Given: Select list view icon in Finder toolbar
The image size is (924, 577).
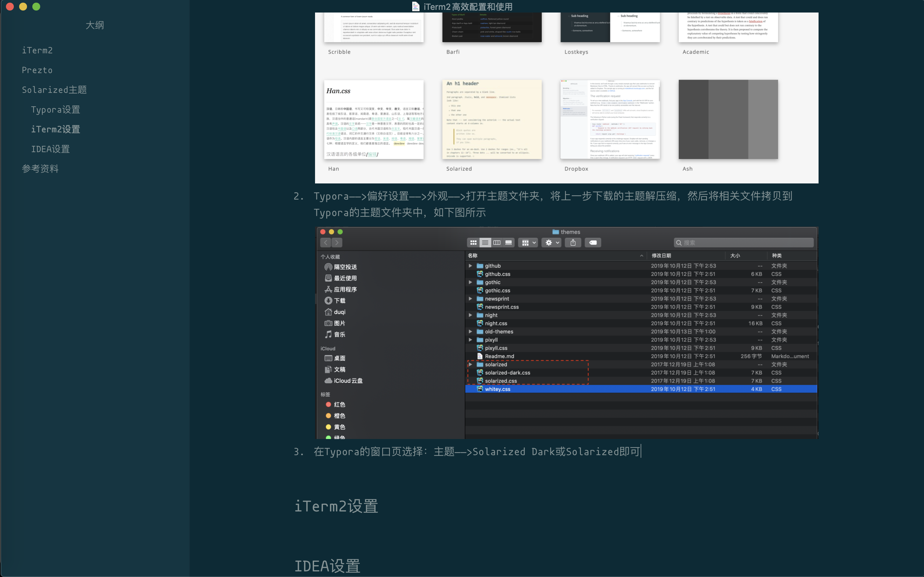Looking at the screenshot, I should (485, 243).
